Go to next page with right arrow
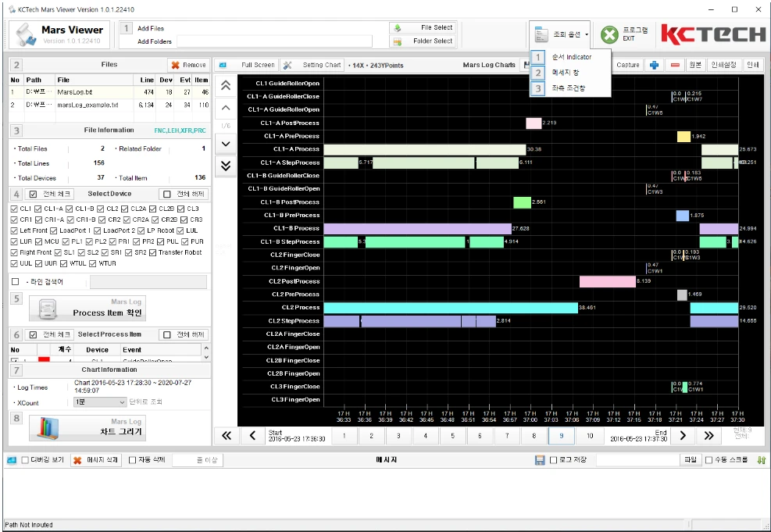771x532 pixels. click(683, 436)
